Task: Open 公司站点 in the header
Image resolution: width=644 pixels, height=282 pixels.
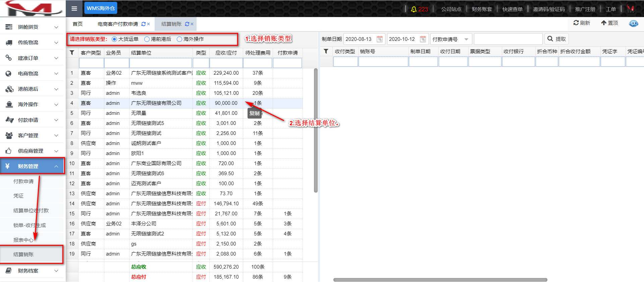Action: click(451, 9)
